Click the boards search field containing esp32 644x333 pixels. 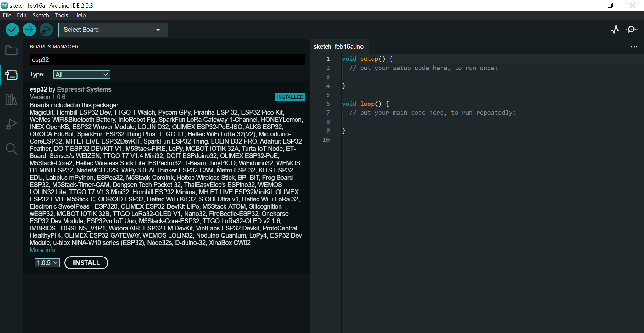pyautogui.click(x=168, y=60)
